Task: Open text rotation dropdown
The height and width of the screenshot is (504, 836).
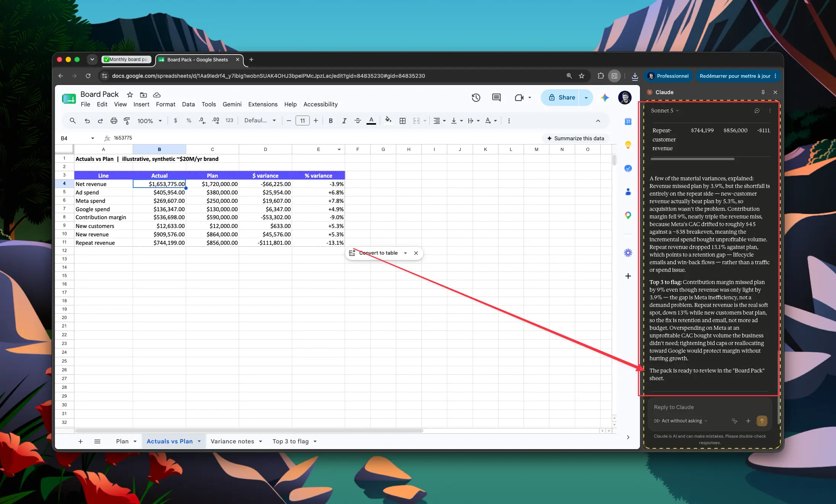Action: 491,120
